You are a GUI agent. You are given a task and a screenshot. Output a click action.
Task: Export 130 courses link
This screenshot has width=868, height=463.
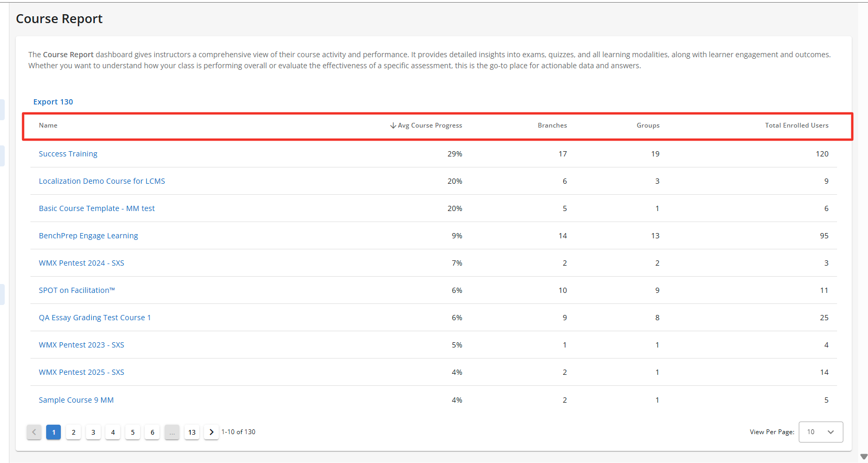pos(53,102)
